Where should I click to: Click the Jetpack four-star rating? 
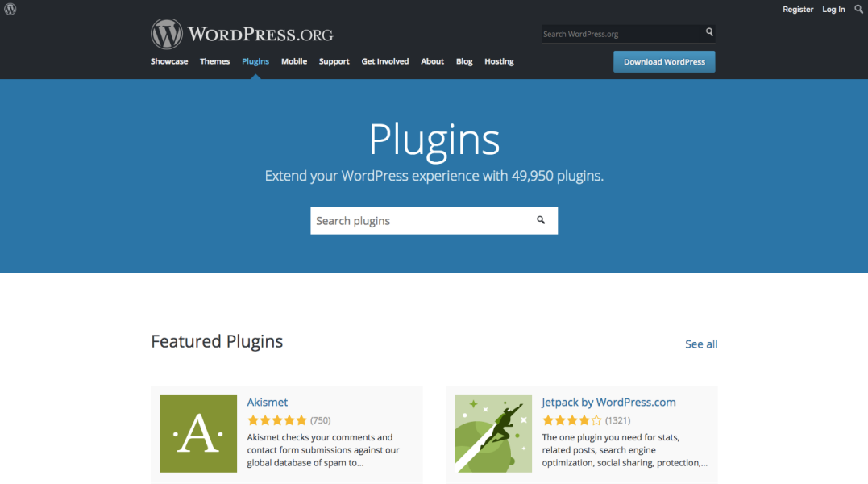pyautogui.click(x=572, y=420)
